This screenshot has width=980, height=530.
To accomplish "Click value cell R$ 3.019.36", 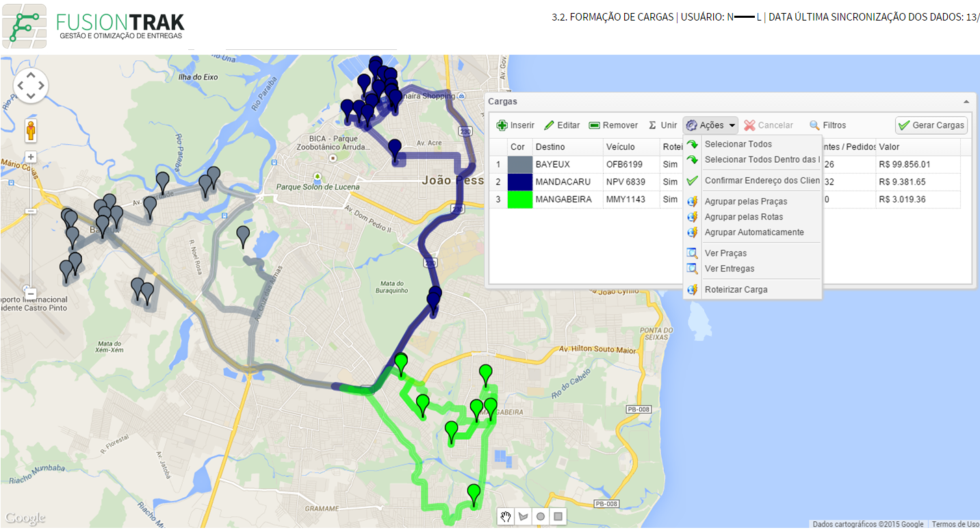I will [918, 200].
